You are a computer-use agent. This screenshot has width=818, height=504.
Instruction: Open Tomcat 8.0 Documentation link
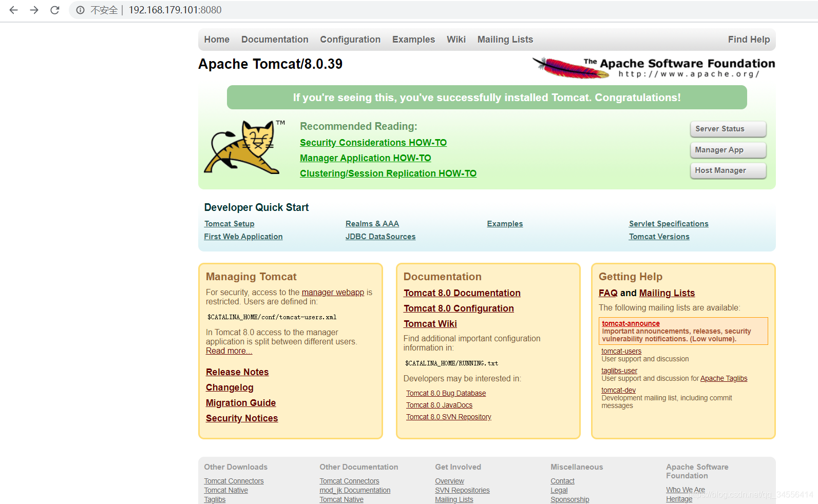point(462,293)
